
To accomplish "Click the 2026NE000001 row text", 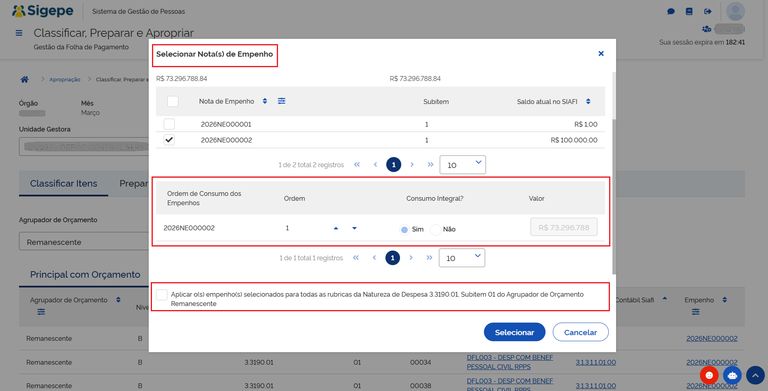I will 226,124.
